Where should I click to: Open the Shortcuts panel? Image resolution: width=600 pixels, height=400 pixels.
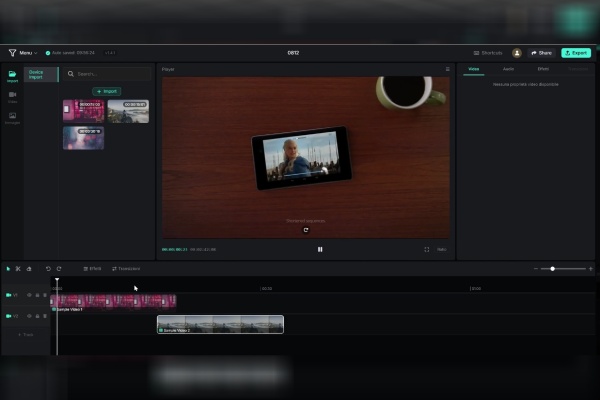point(488,53)
